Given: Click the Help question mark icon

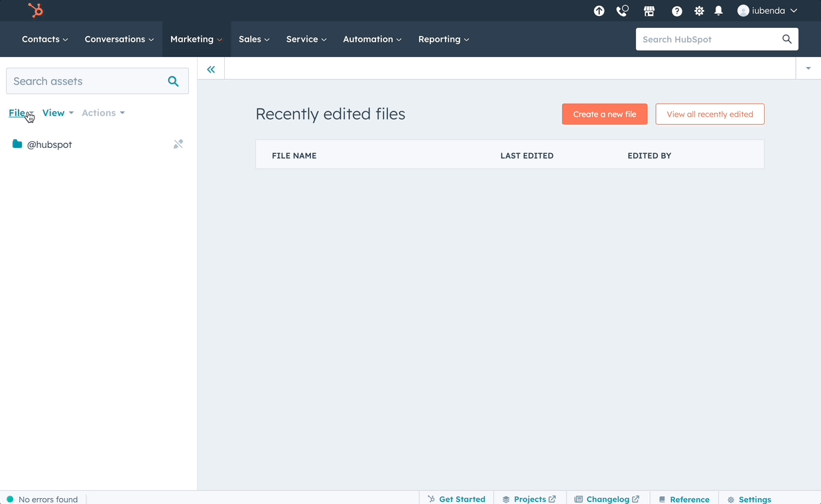Looking at the screenshot, I should (676, 11).
